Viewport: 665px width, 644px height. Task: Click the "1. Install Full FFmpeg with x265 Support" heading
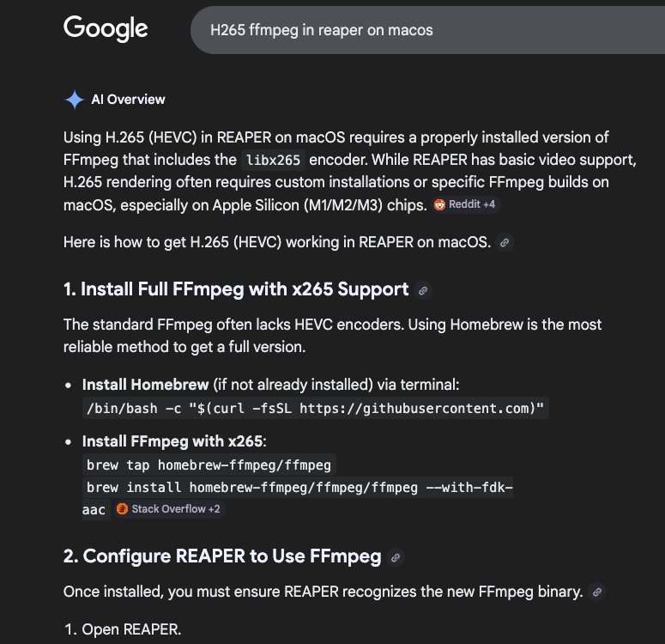coord(236,289)
